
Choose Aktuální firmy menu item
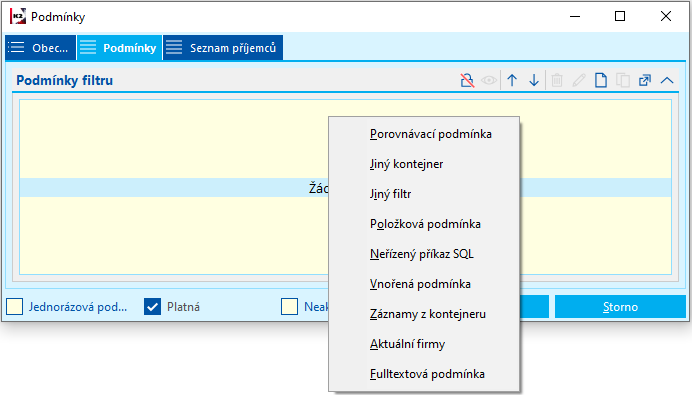click(x=424, y=344)
